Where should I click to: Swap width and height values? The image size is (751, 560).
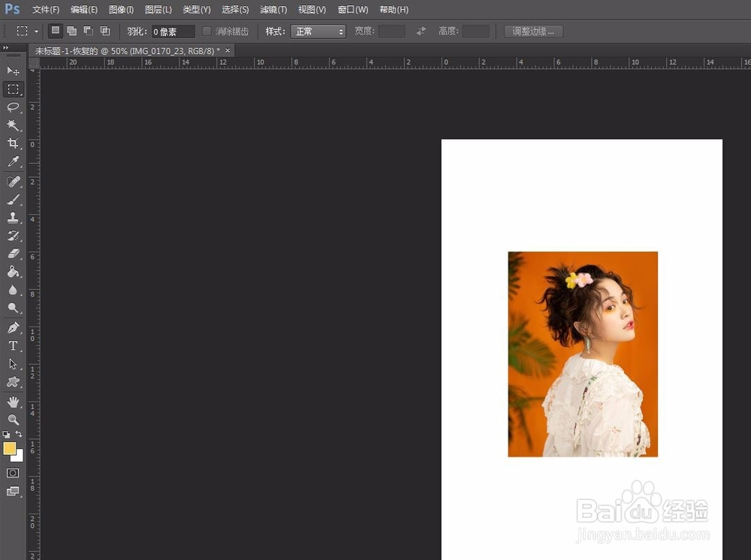pos(421,31)
